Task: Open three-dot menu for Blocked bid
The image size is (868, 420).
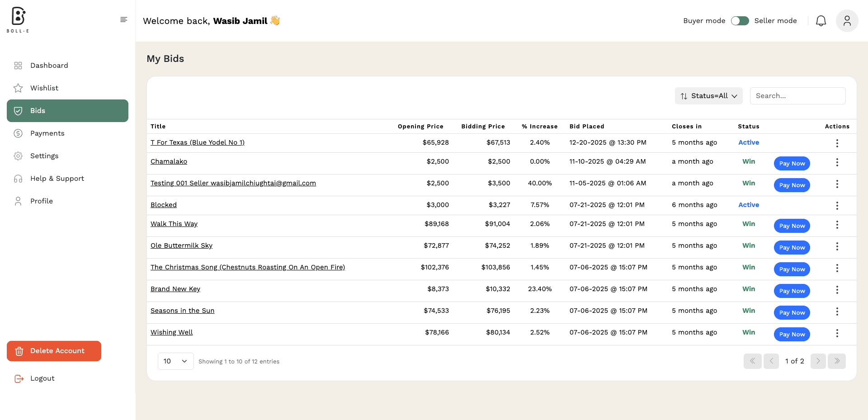Action: 837,206
